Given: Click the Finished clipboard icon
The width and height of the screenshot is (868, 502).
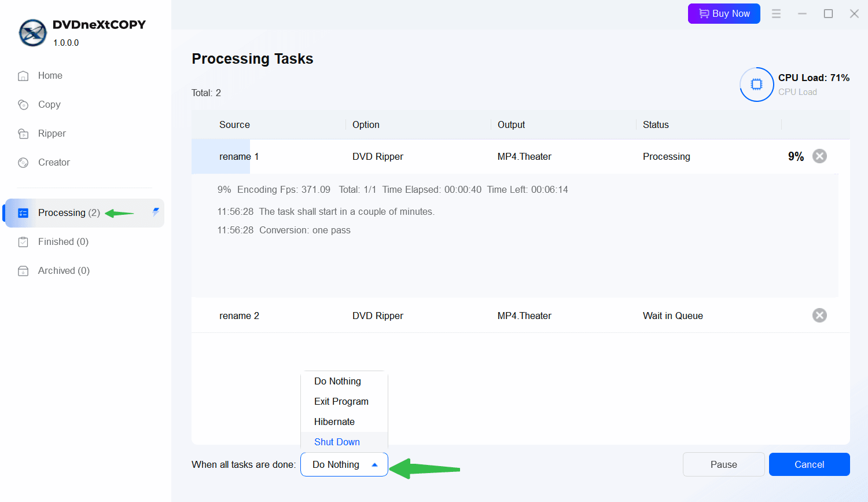Looking at the screenshot, I should [x=23, y=242].
